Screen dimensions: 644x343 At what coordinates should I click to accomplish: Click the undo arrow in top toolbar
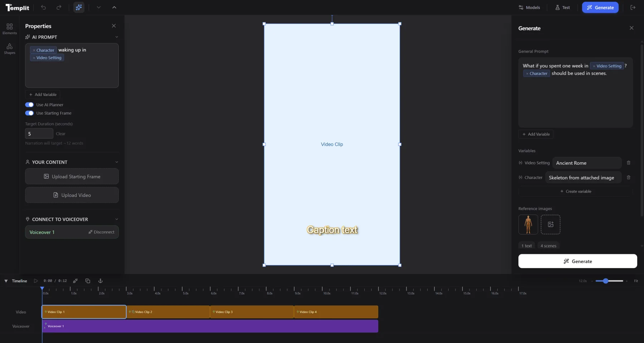(x=43, y=8)
